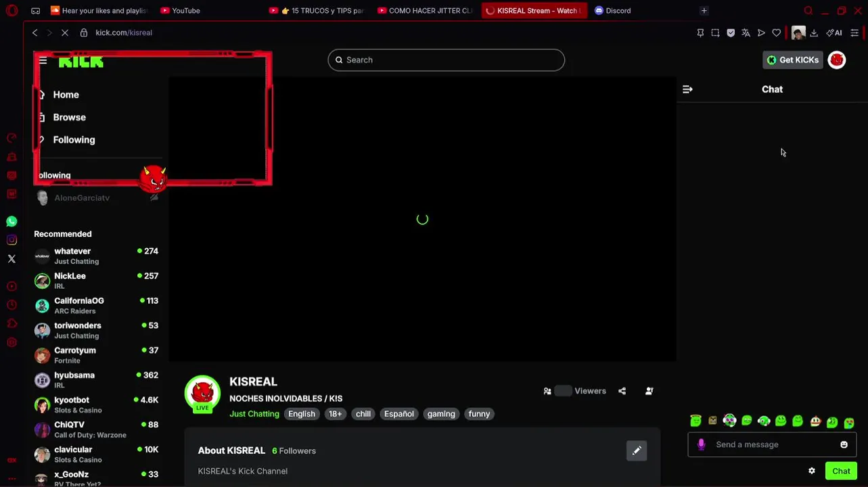This screenshot has width=868, height=487.
Task: Insert the headphones green emote
Action: coord(764,421)
